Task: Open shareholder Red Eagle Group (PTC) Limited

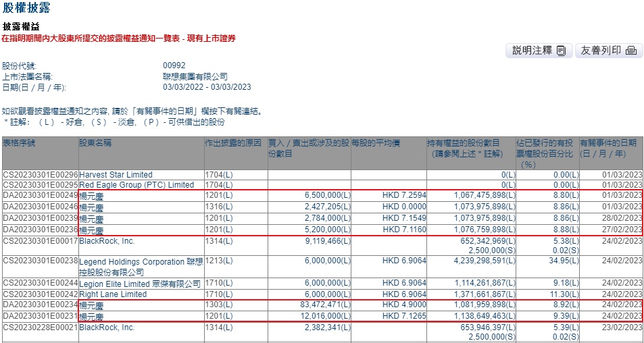Action: tap(137, 185)
